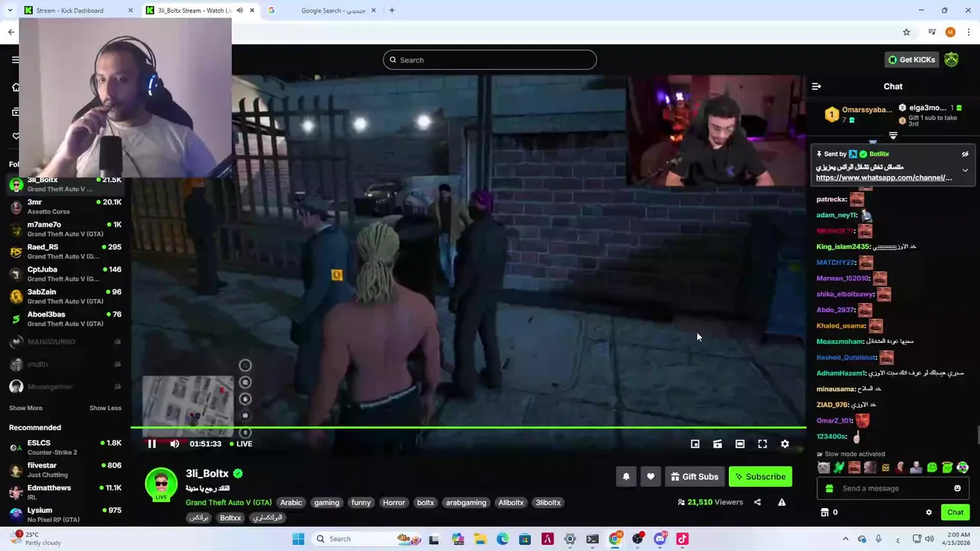Hide the pinned BotRix message
Viewport: 980px width, 551px height.
tap(965, 154)
